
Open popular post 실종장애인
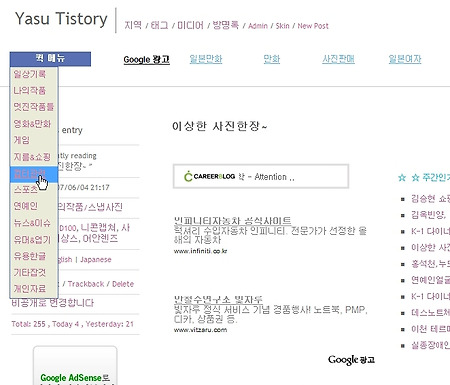point(430,345)
